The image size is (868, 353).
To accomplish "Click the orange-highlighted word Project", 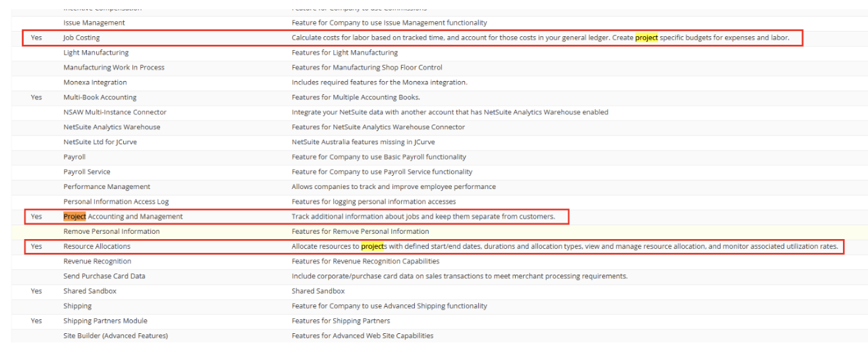I will pos(74,217).
